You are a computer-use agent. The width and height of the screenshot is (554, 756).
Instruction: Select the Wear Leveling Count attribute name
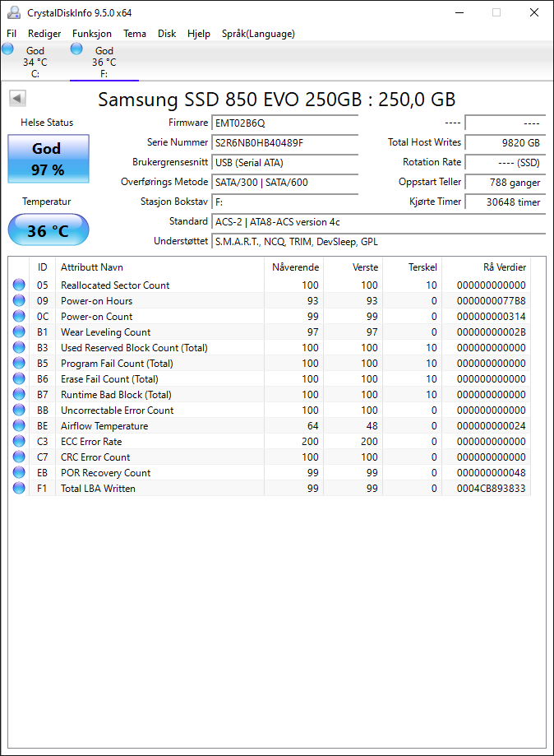(105, 332)
